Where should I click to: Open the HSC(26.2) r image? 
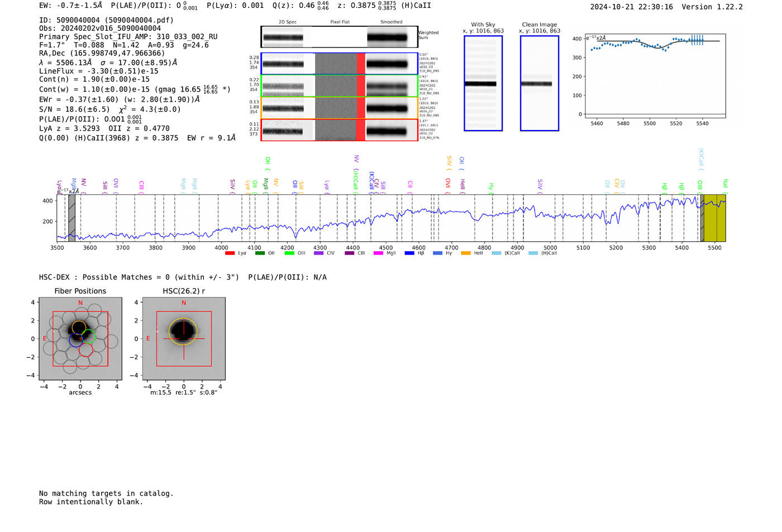(184, 339)
